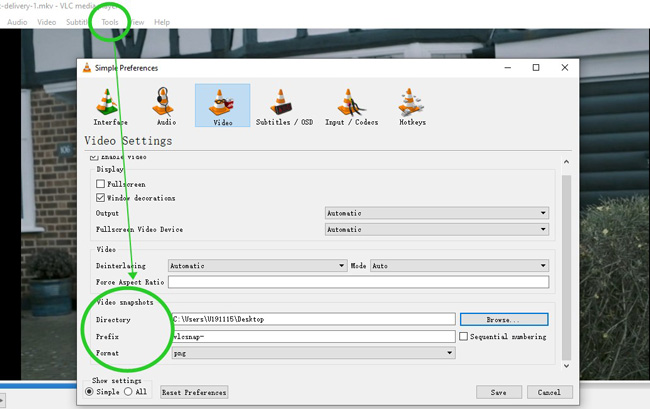Open the Audio menu in VLC
The height and width of the screenshot is (409, 650).
[x=17, y=22]
